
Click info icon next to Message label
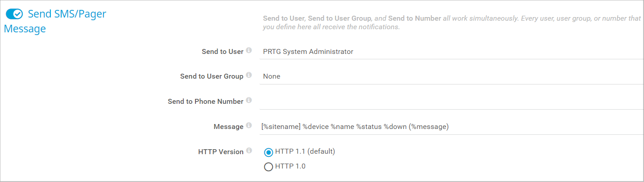point(249,126)
